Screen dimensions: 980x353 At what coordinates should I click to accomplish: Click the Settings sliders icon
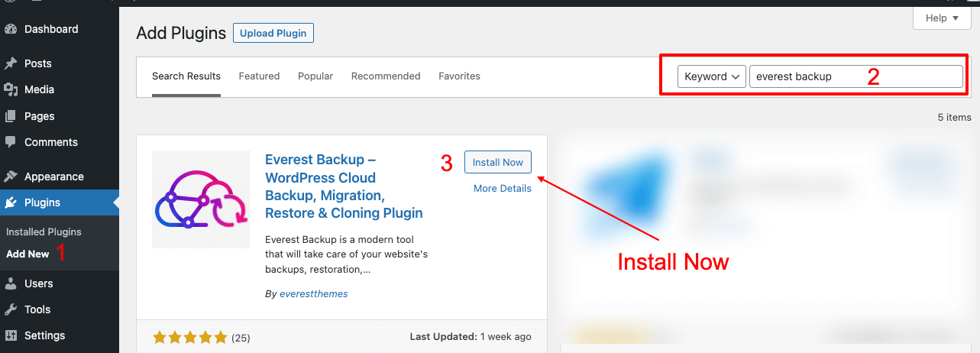coord(11,335)
